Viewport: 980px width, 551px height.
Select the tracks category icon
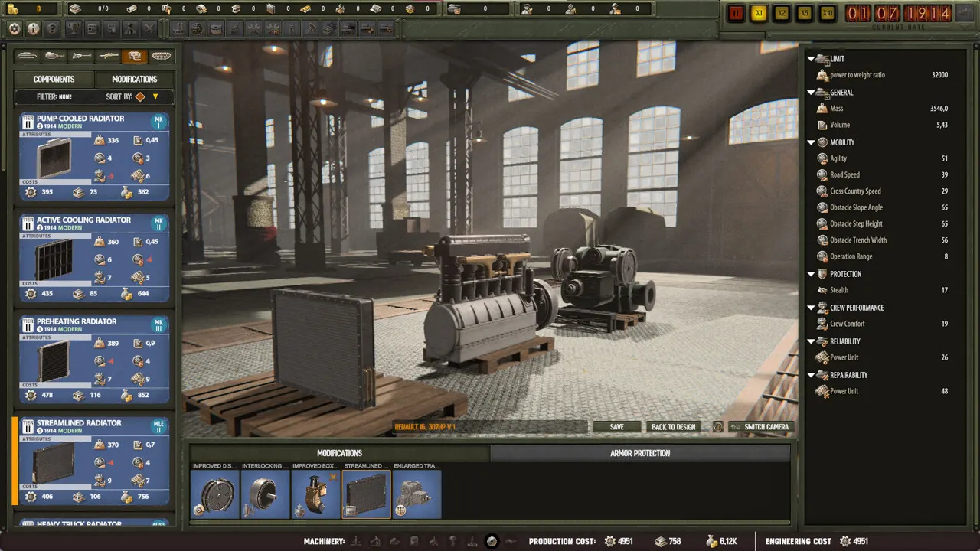162,56
